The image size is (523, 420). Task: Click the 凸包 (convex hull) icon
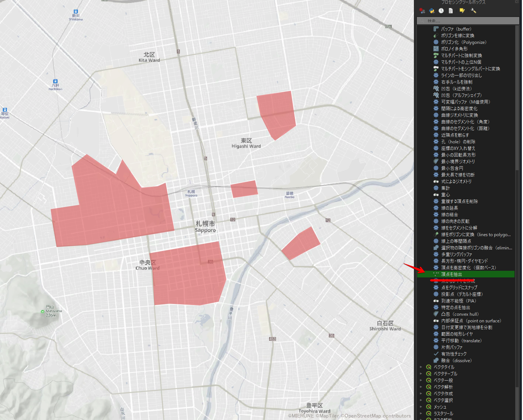(436, 314)
